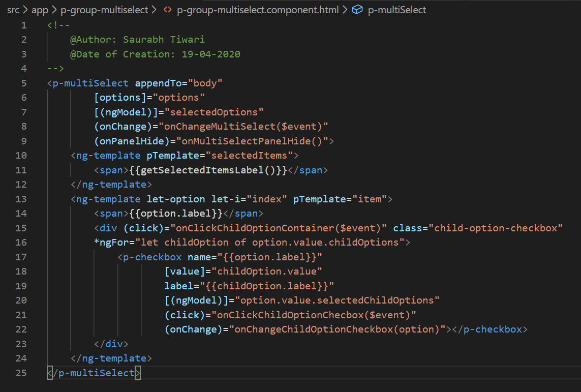581x392 pixels.
Task: Click the 'child-option-checkbox' class value
Action: [496, 228]
